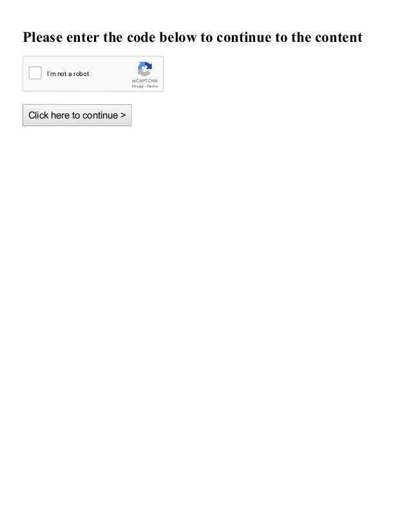Click the "Click here to continue >" button

[77, 115]
